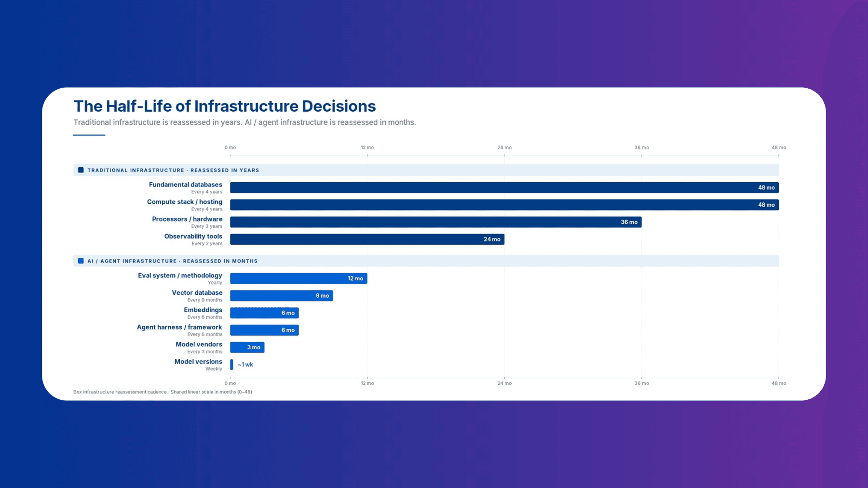This screenshot has width=868, height=488.
Task: Click the "48 mo" label on the bottom axis
Action: 779,383
